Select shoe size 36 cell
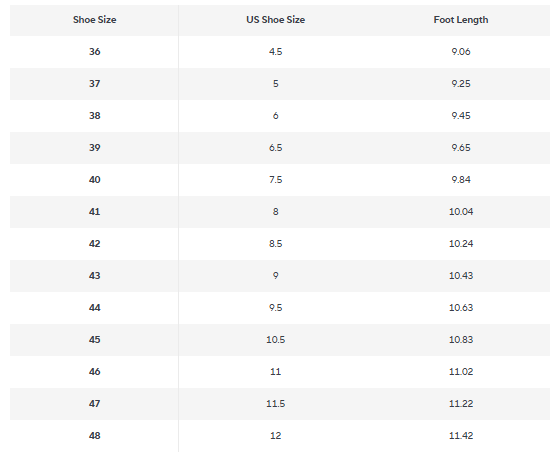560x452 pixels. pos(95,51)
